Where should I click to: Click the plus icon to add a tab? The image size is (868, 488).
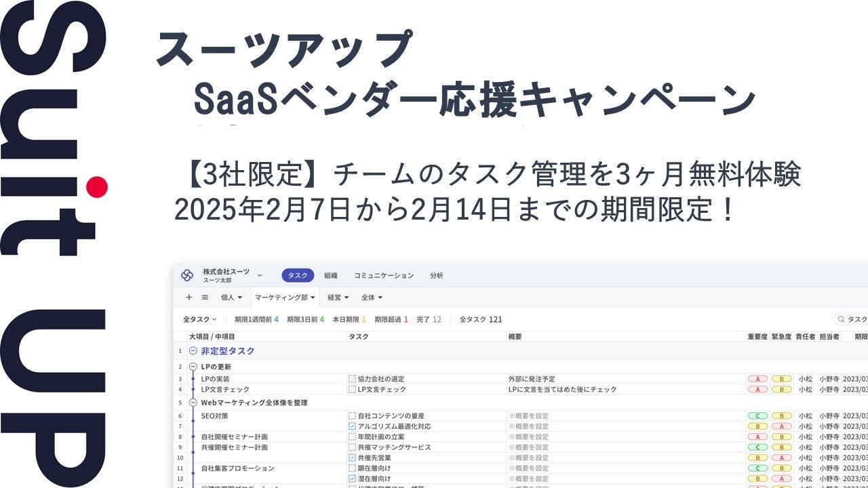[189, 297]
